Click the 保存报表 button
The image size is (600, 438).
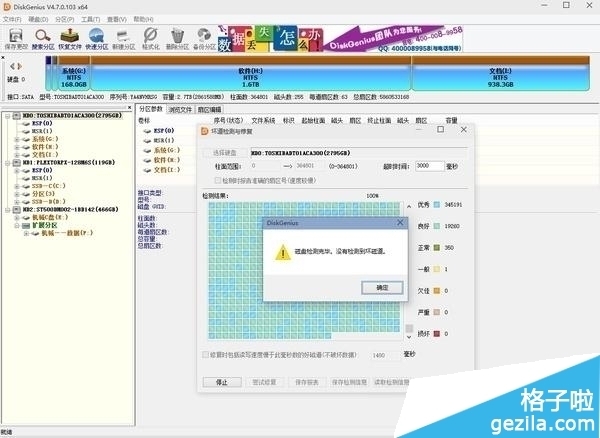[x=307, y=382]
